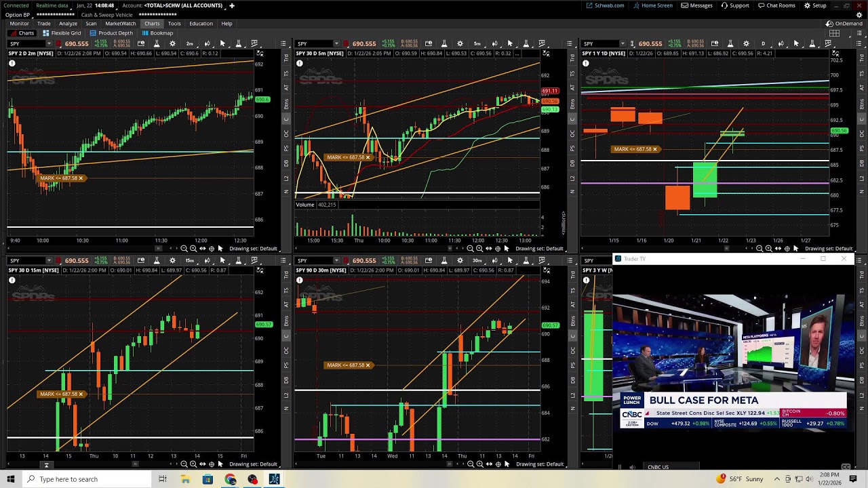
Task: Select crosshair icon below the 15m chart
Action: pos(211,464)
